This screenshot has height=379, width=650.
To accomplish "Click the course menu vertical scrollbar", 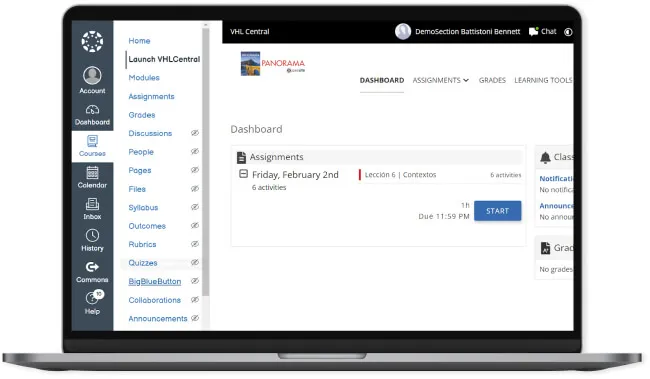I will click(x=205, y=162).
